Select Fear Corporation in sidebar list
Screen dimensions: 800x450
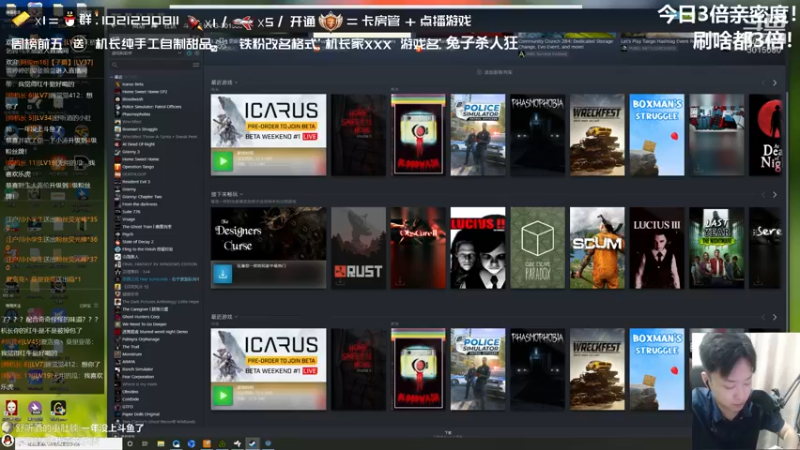point(138,377)
